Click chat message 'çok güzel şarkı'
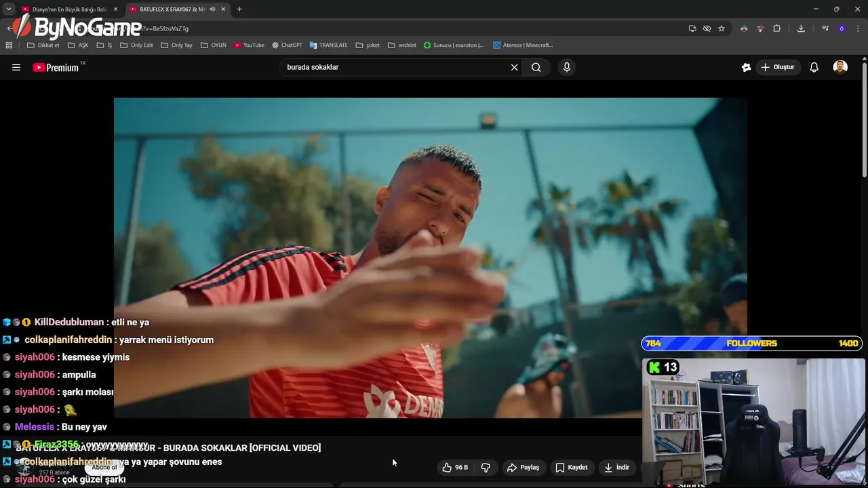Screen dimensions: 868x488 (x=94, y=480)
